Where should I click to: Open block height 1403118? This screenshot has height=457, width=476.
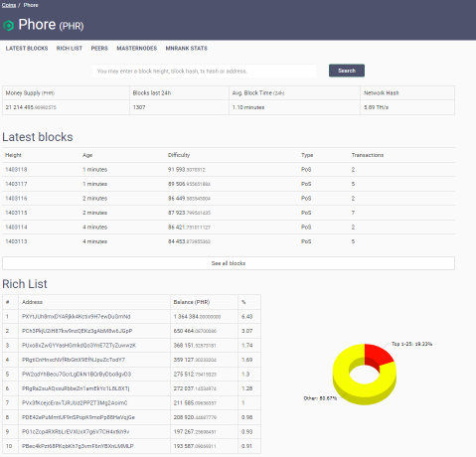(16, 170)
